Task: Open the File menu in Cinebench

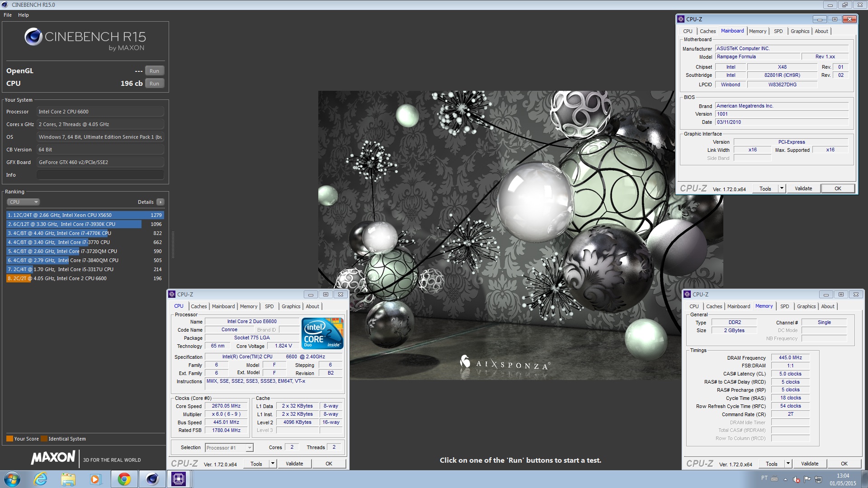Action: click(x=8, y=15)
